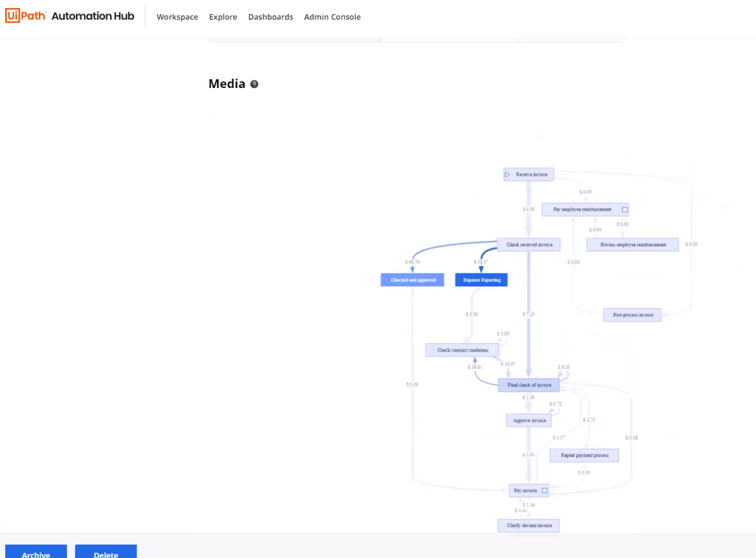This screenshot has height=558, width=756.
Task: Click the Check contract conditions node
Action: 462,350
